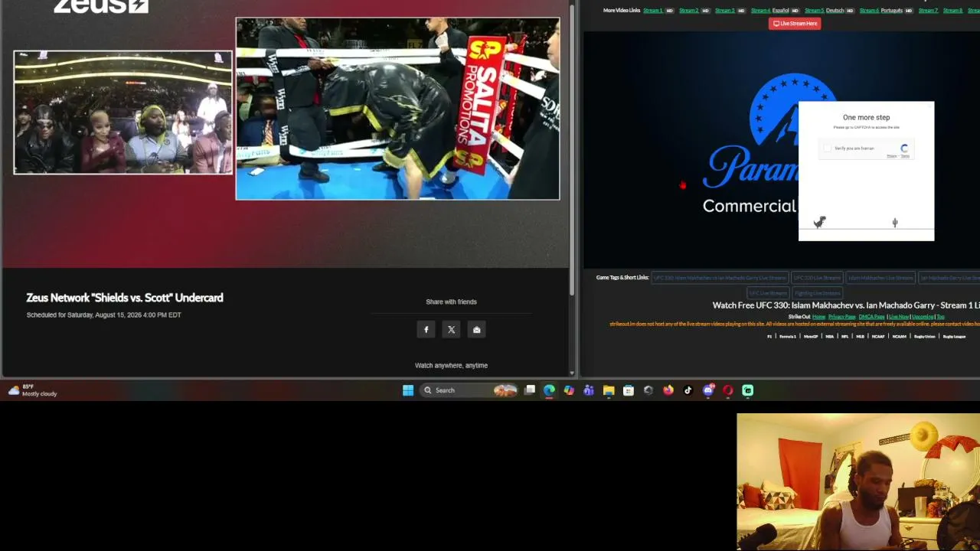Open the Stream 2 video link
This screenshot has width=980, height=551.
pos(688,11)
